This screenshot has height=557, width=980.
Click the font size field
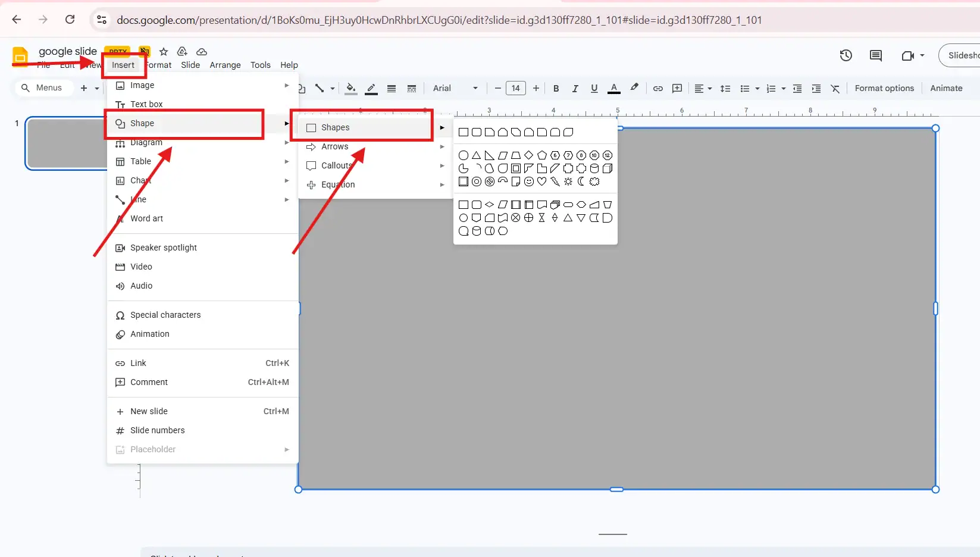(x=515, y=88)
